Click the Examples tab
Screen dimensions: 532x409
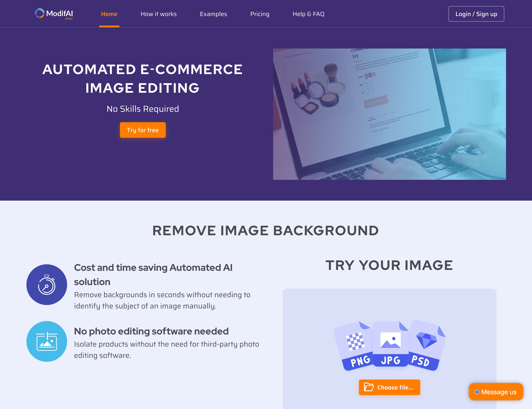point(214,14)
